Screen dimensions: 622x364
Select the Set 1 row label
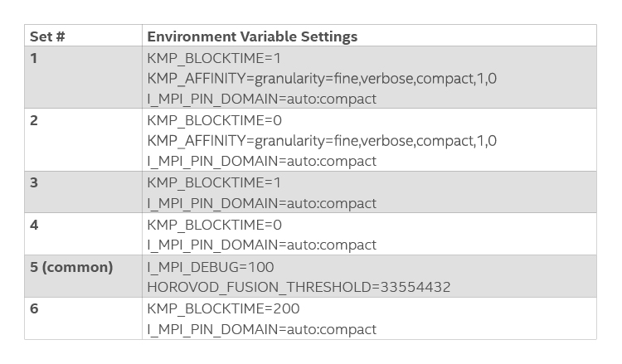click(x=34, y=58)
